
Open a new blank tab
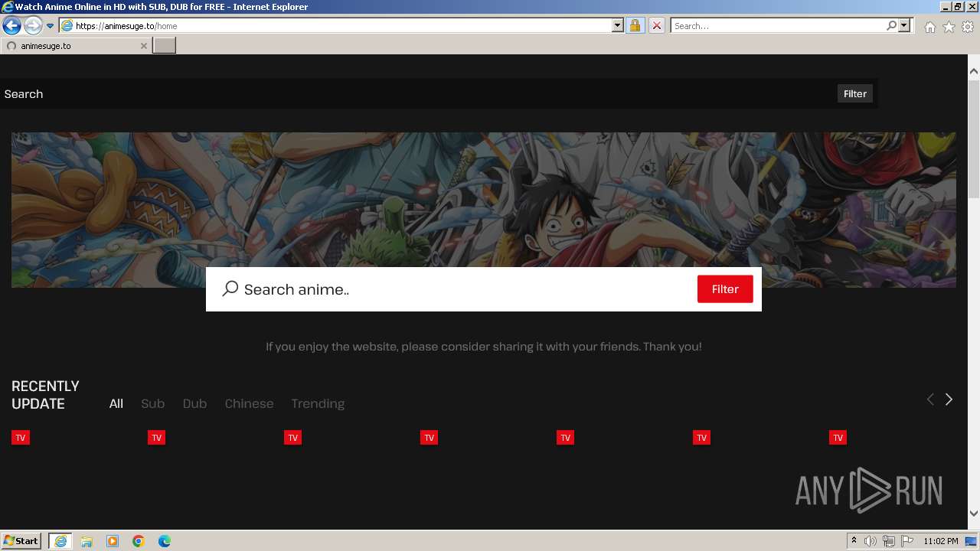(x=165, y=46)
